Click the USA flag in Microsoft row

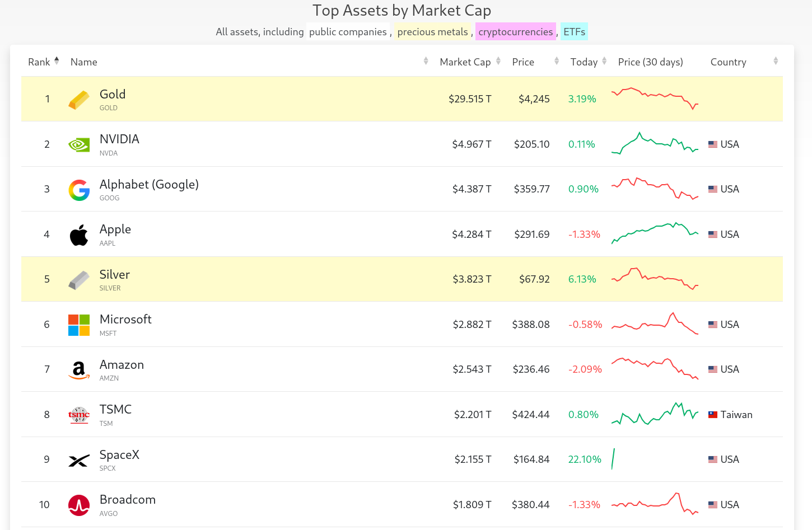(713, 325)
